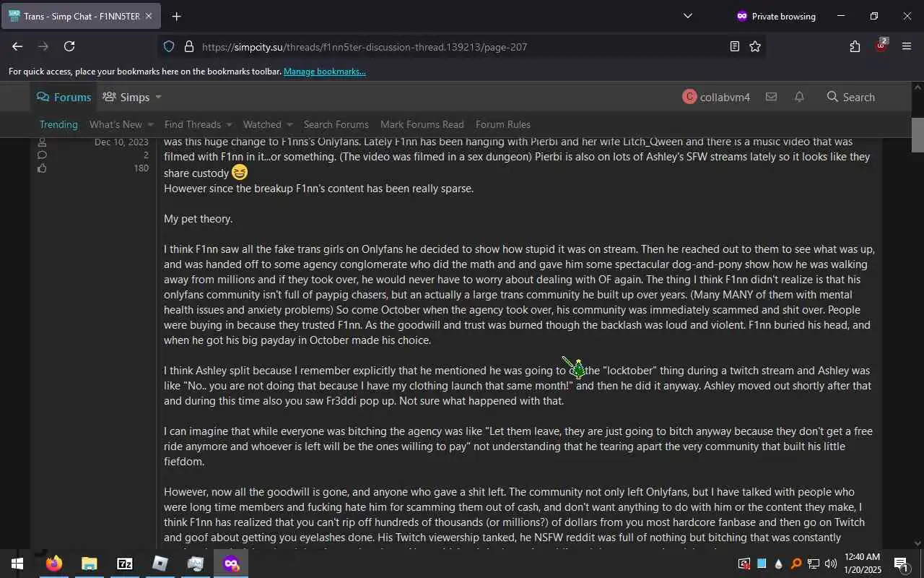Click the page vertical scrollbar thumb
924x578 pixels.
point(918,134)
